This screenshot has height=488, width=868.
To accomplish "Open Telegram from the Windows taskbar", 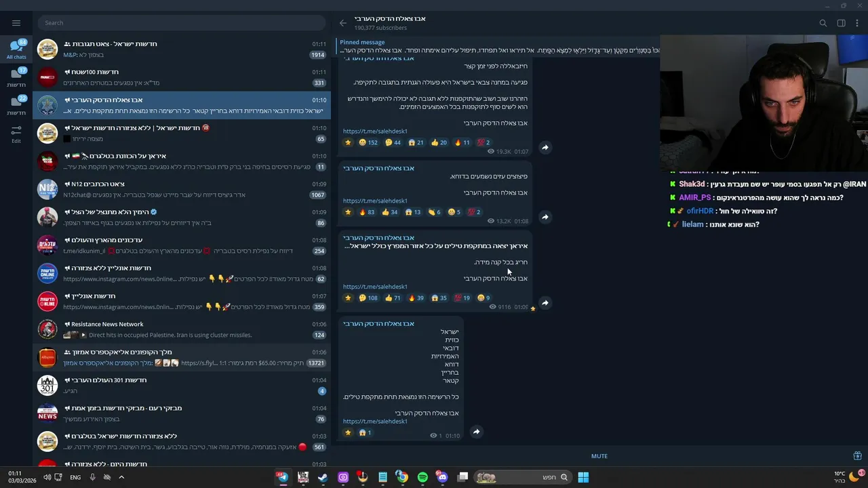I will click(x=283, y=477).
